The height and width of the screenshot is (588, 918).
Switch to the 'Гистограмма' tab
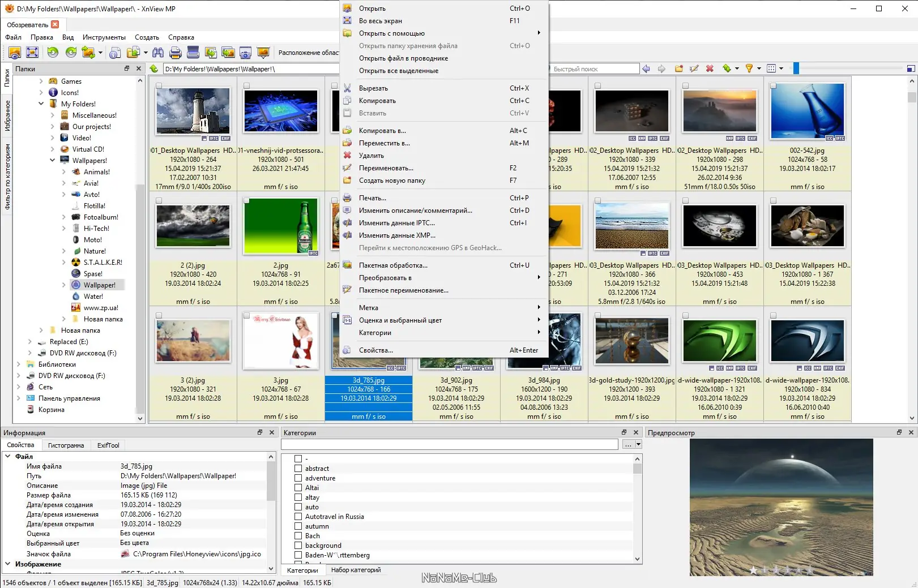[x=66, y=445]
